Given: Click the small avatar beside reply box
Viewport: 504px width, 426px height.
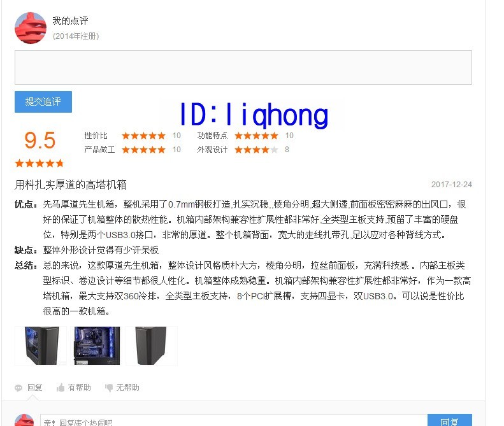Looking at the screenshot, I should point(24,420).
